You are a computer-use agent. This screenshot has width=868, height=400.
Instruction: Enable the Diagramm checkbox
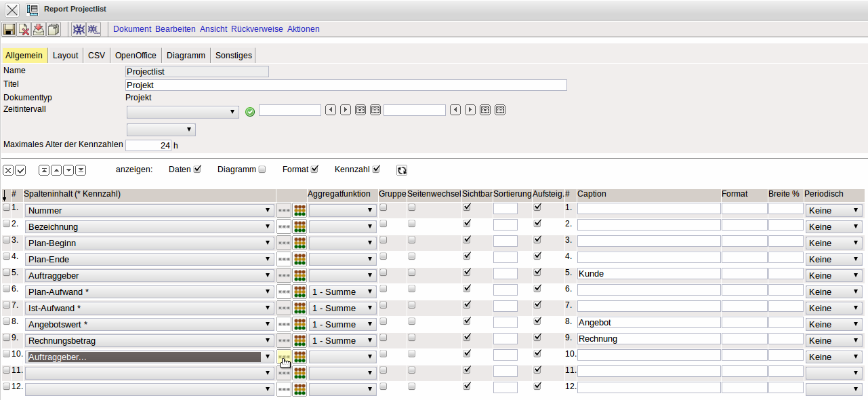tap(262, 169)
